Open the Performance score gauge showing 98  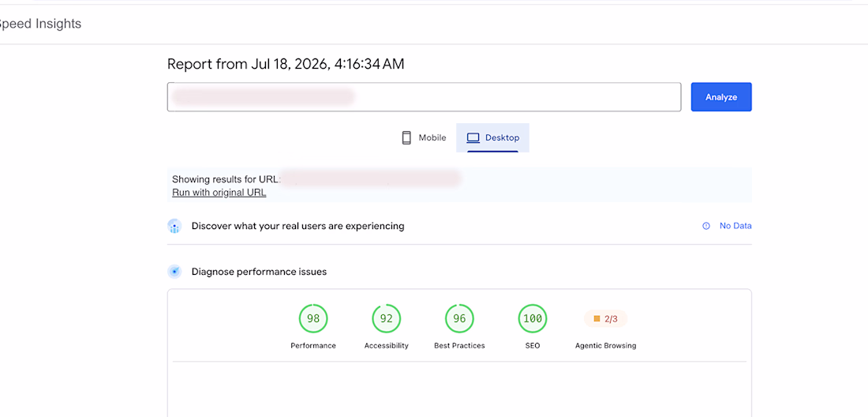pos(313,318)
